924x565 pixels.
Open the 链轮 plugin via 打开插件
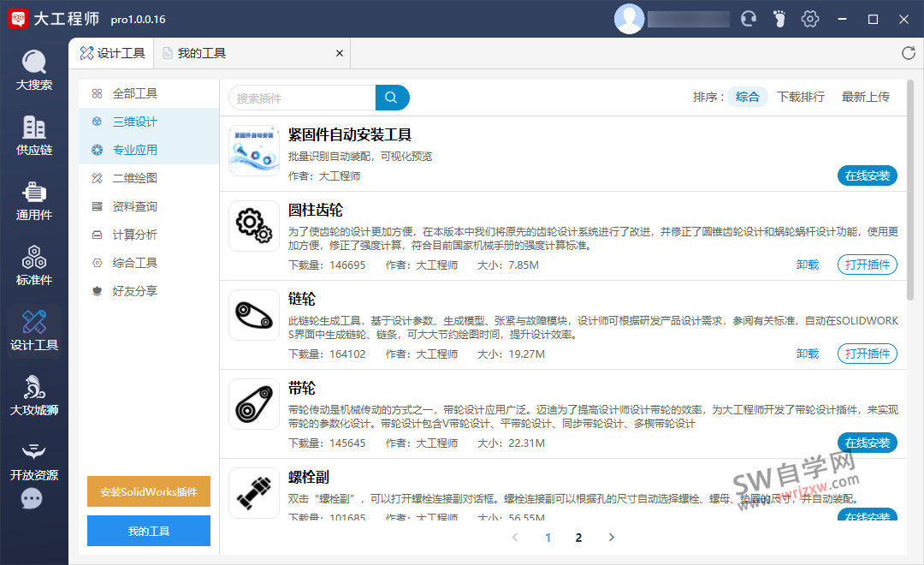(867, 354)
